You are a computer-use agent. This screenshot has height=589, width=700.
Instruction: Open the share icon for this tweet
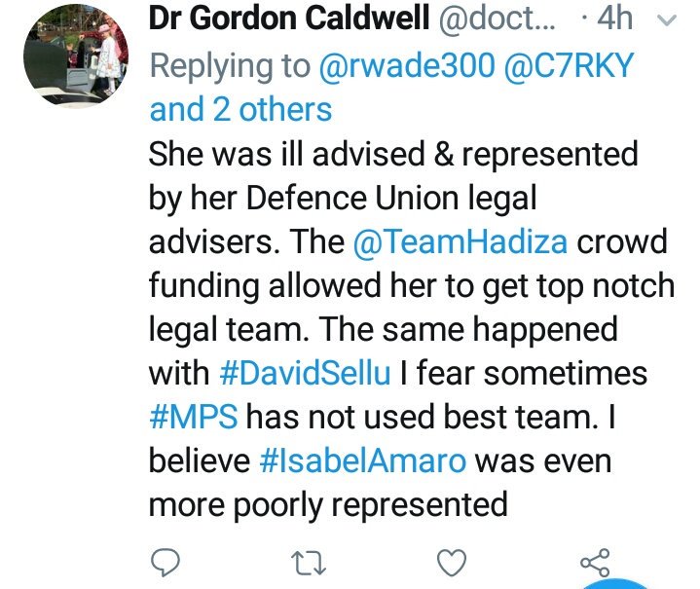point(595,562)
